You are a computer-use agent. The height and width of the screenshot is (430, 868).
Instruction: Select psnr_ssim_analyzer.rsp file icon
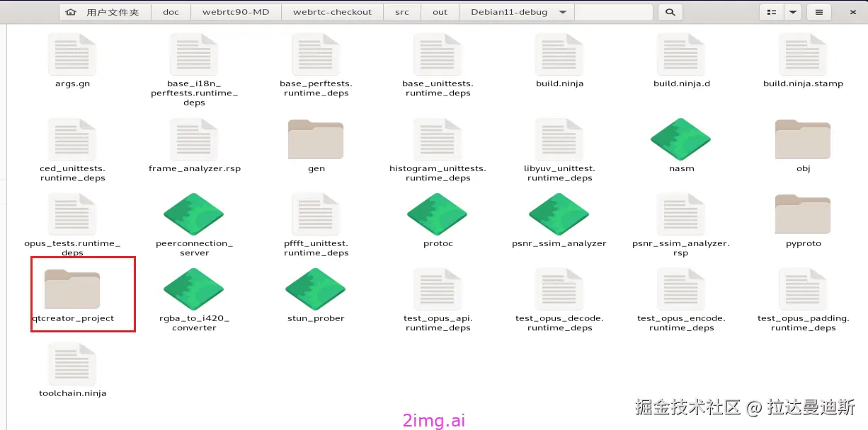[681, 215]
